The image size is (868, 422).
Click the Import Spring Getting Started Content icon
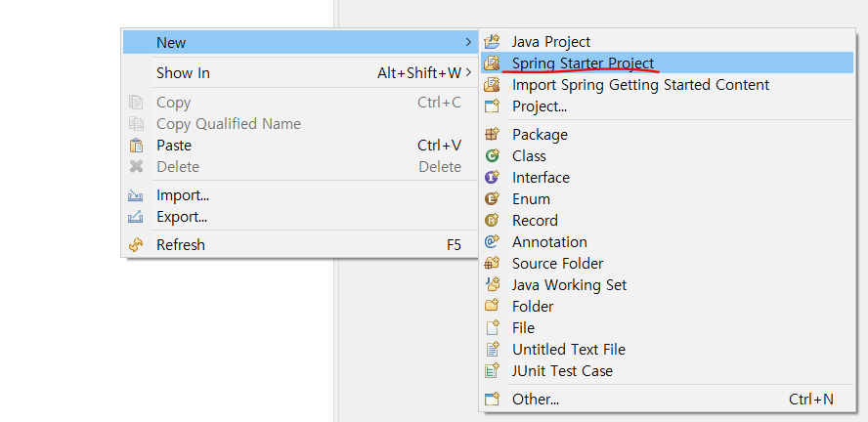492,85
